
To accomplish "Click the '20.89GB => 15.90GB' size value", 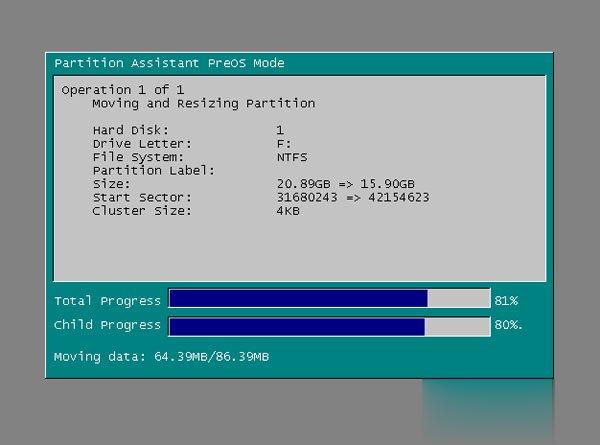I will pyautogui.click(x=346, y=184).
